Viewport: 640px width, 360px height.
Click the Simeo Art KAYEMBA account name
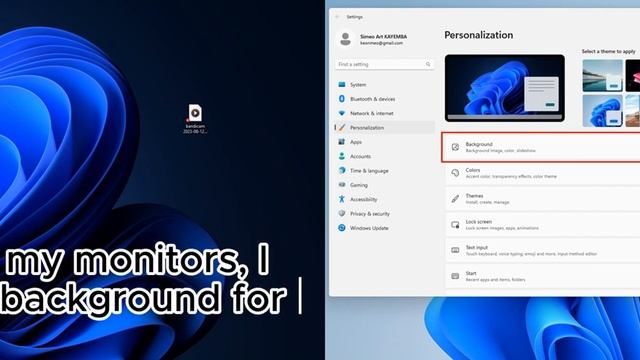click(383, 36)
